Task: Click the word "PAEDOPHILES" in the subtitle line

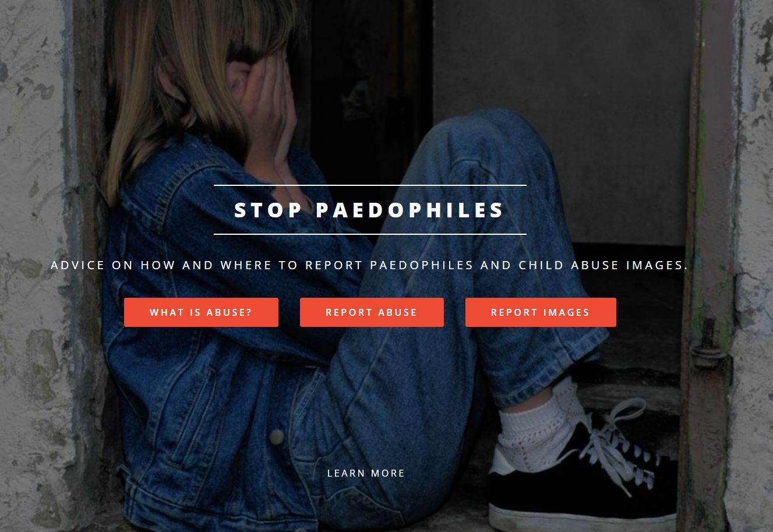Action: (422, 265)
